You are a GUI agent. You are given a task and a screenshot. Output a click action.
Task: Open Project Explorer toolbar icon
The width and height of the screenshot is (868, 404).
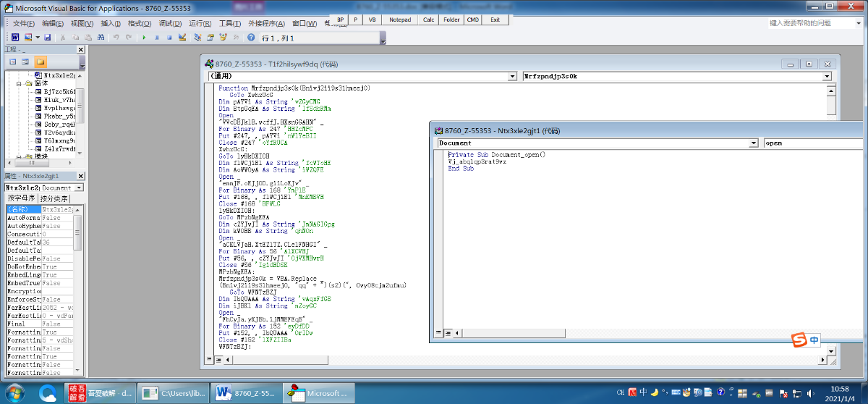coord(198,37)
